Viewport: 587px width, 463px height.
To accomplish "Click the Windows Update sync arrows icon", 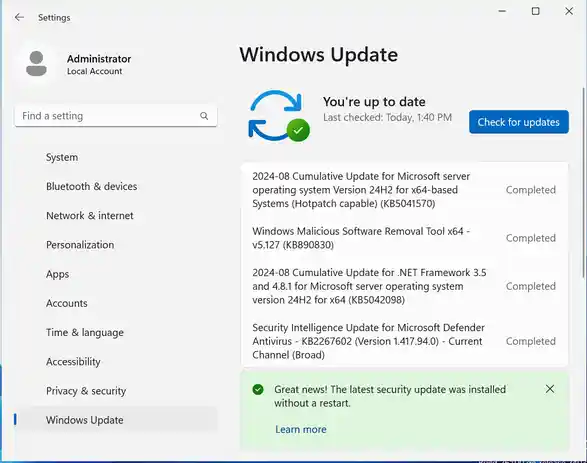I will (x=279, y=116).
